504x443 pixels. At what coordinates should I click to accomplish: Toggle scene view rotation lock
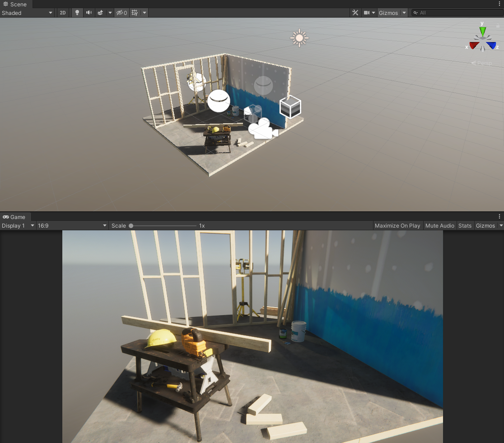coord(498,26)
